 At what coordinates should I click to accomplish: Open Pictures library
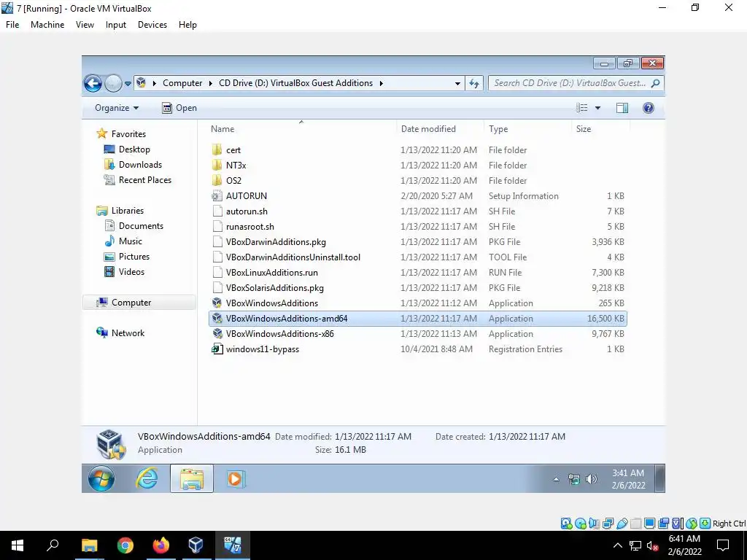tap(127, 257)
